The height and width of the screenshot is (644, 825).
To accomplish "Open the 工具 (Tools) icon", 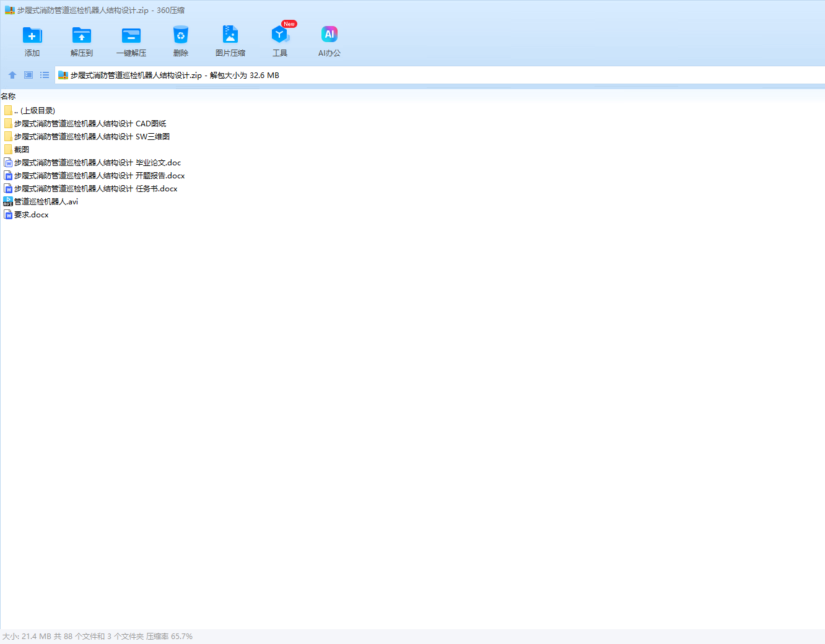I will pos(280,35).
